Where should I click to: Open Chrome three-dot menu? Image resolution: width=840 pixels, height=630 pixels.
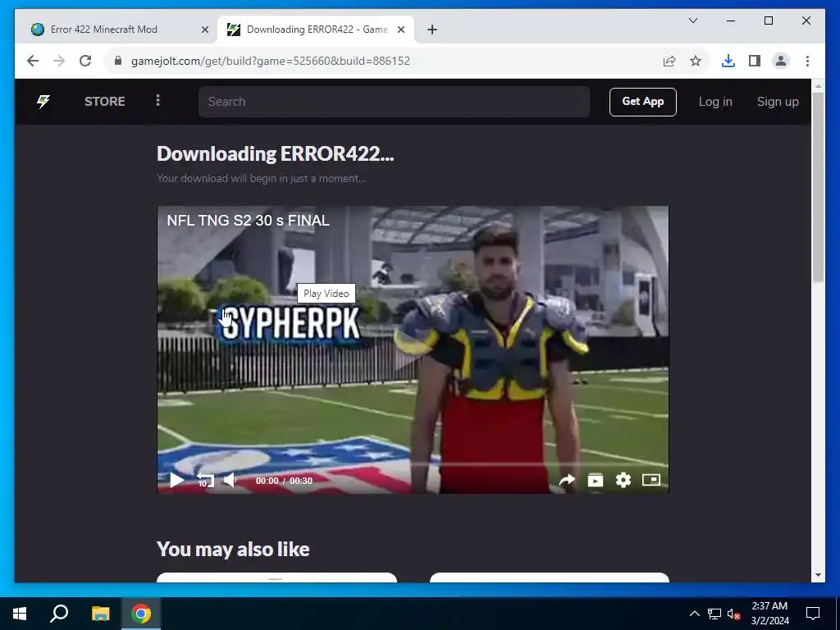(807, 61)
